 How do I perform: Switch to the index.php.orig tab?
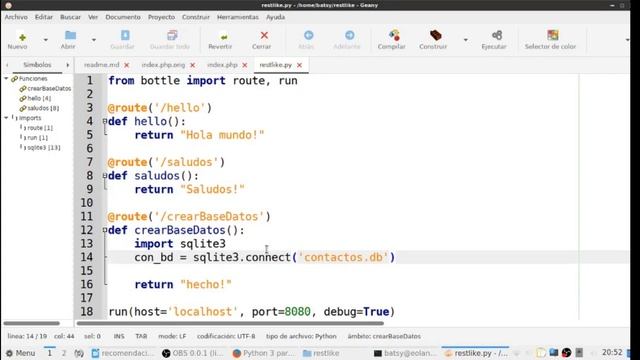(x=163, y=65)
